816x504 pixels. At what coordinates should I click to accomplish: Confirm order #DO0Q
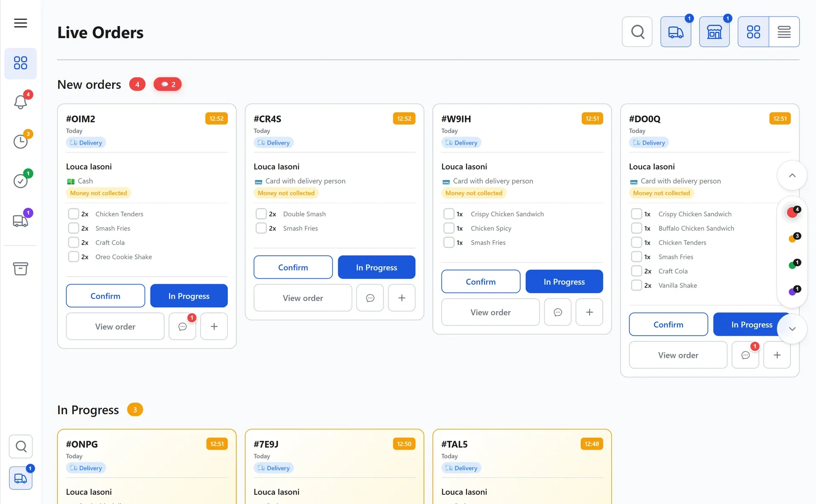(x=668, y=325)
